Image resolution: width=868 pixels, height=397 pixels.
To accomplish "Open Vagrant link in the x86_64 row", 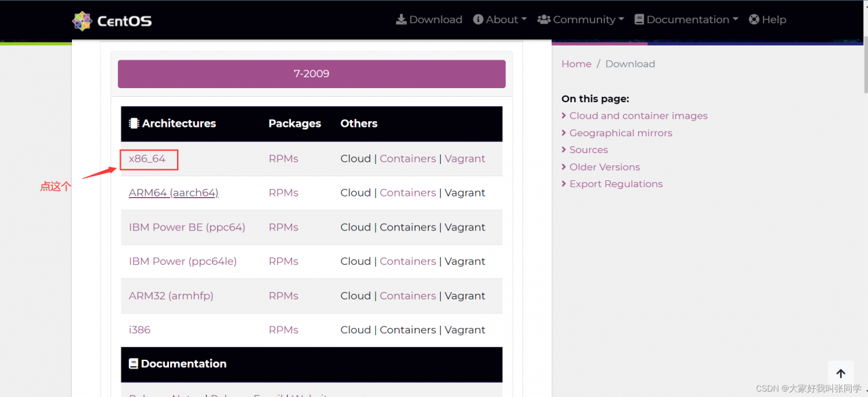I will click(465, 159).
